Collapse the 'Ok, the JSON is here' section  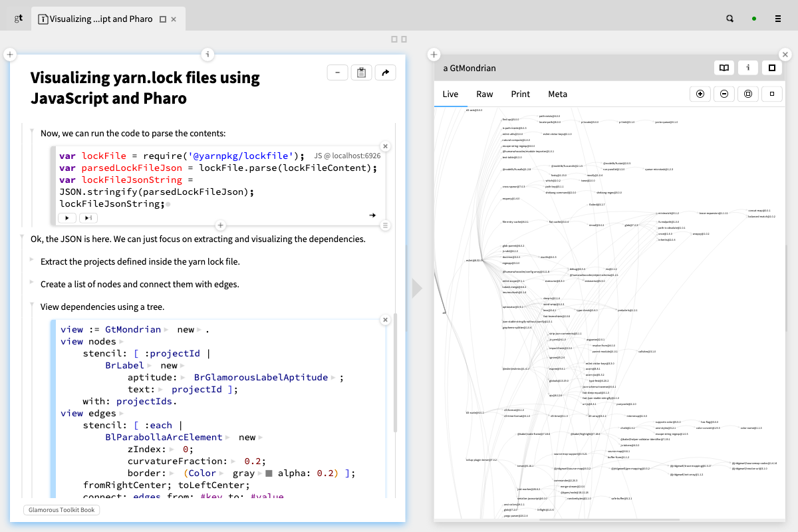coord(21,237)
